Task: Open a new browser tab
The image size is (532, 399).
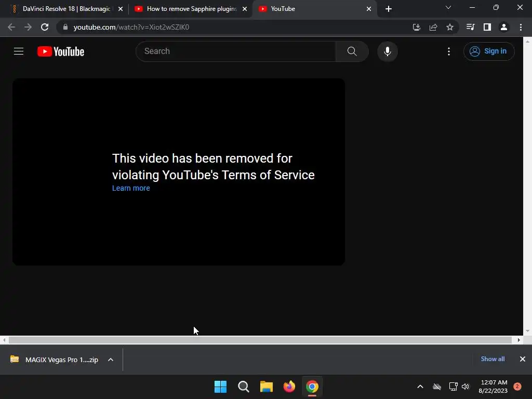Action: point(389,9)
